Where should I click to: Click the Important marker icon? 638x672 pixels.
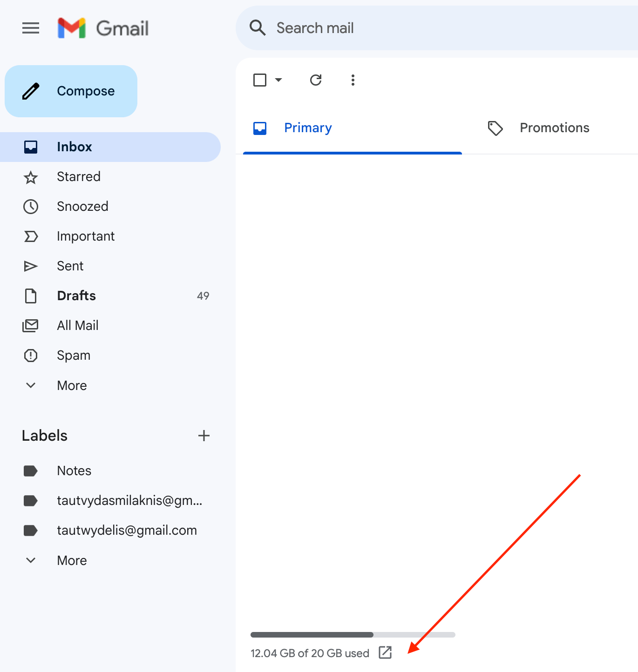[31, 236]
